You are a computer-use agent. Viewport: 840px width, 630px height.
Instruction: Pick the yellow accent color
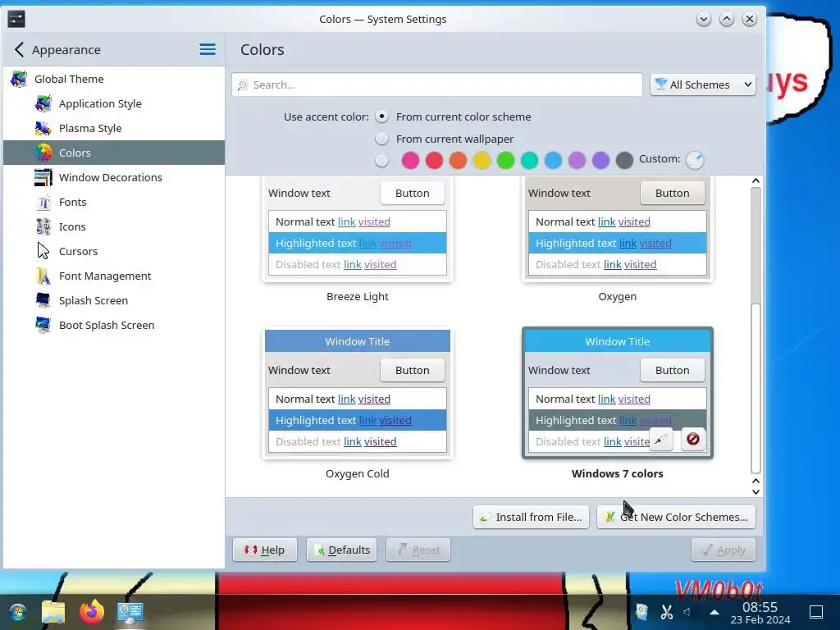pos(482,160)
